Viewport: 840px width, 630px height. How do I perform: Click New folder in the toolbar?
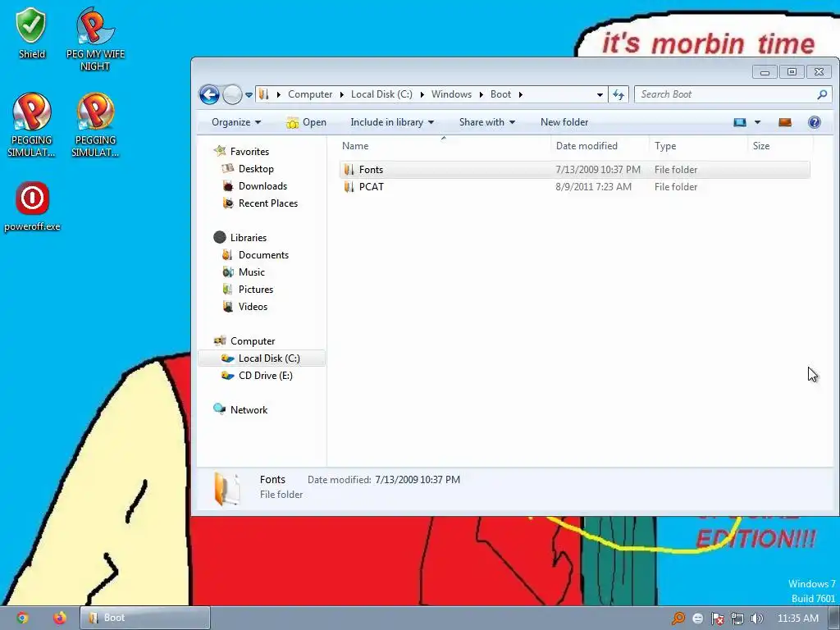coord(564,122)
